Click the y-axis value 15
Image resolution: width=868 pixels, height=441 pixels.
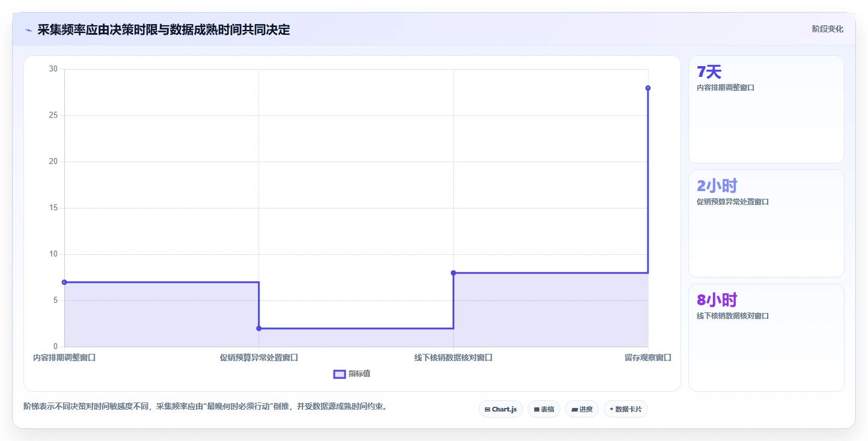click(x=53, y=208)
